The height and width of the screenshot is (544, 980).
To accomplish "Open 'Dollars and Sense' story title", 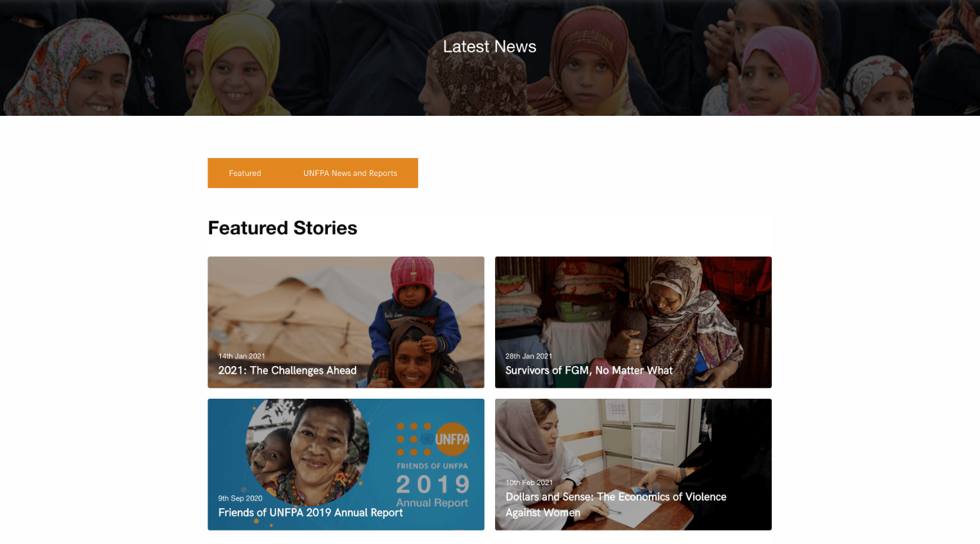I will 616,504.
